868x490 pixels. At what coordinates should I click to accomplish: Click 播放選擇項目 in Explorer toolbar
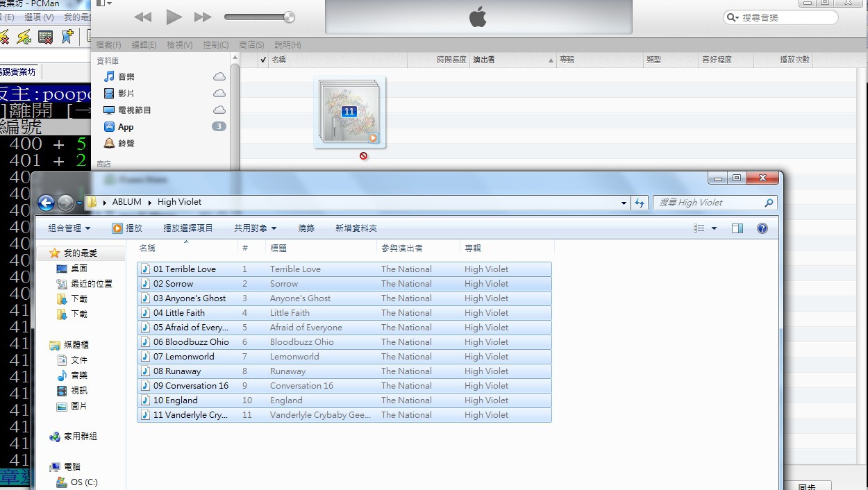coord(188,228)
